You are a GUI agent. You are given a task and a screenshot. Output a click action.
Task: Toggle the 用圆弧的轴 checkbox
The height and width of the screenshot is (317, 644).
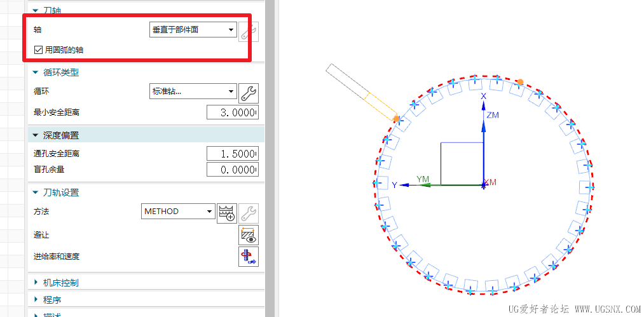38,50
